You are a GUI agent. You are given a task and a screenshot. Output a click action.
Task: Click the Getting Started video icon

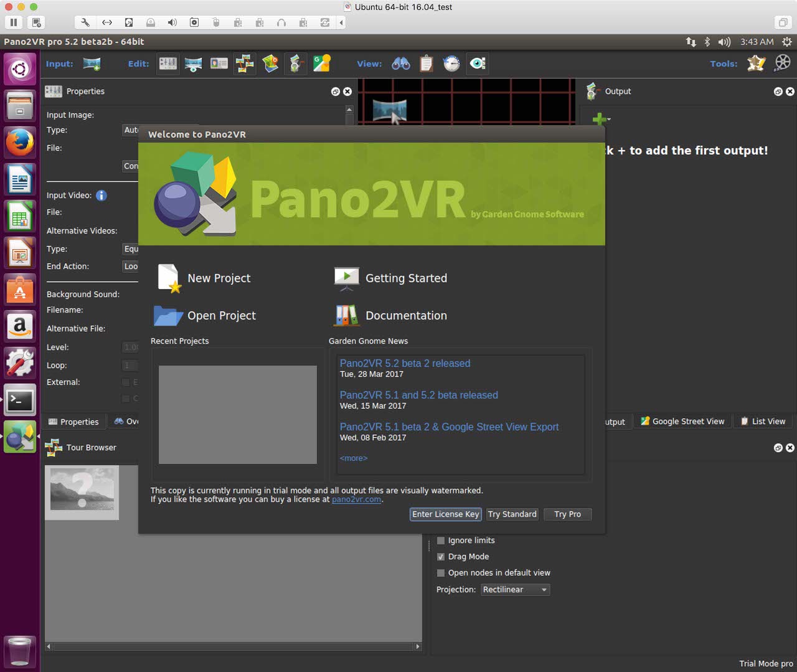(x=346, y=278)
